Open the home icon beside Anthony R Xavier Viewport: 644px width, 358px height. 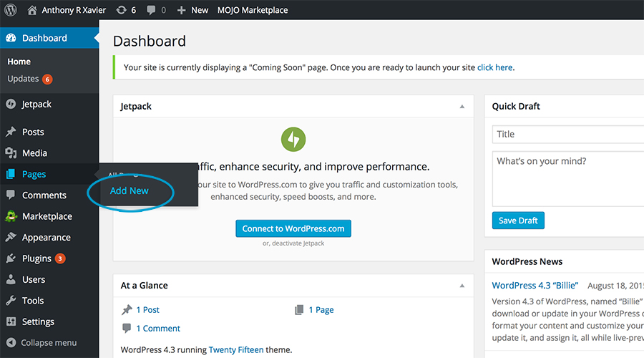coord(32,10)
